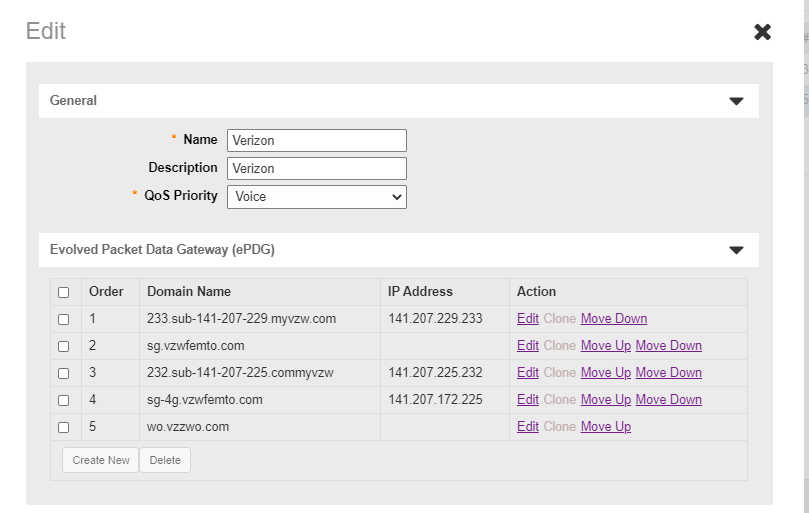Toggle the select-all checkbox in table header

click(x=64, y=292)
